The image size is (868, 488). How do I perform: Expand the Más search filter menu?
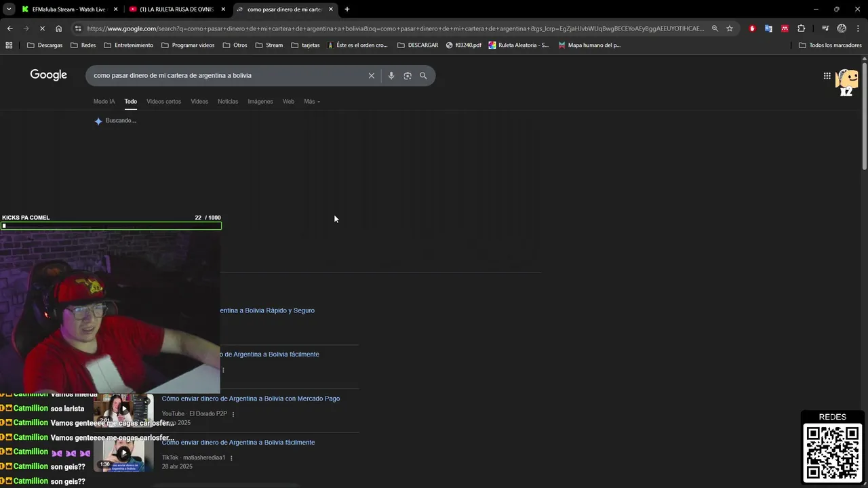tap(312, 102)
